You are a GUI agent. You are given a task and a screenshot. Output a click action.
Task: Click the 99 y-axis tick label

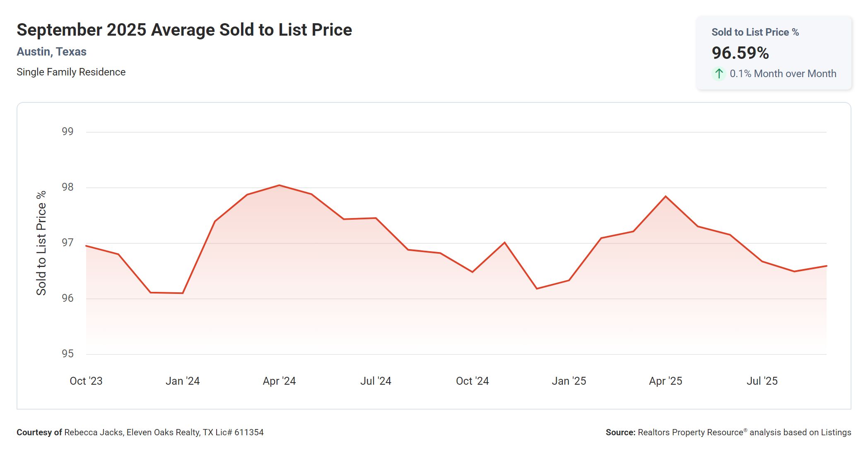pos(68,132)
